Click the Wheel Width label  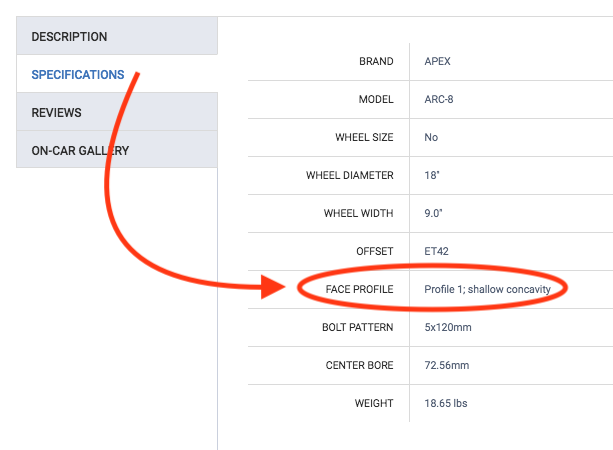pyautogui.click(x=358, y=213)
